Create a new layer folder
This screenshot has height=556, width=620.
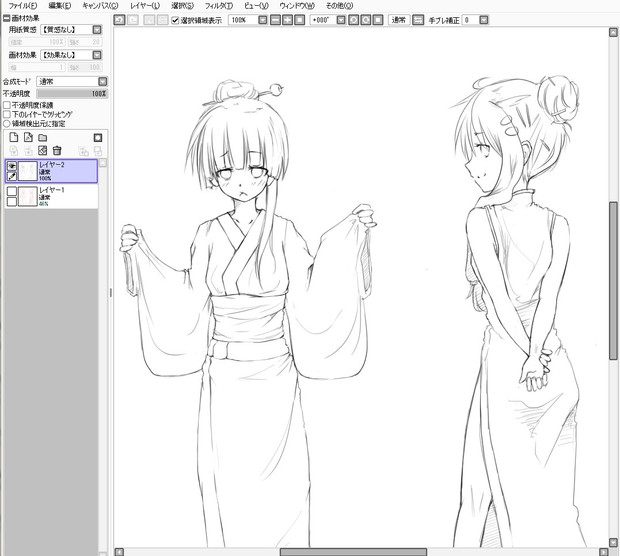(x=43, y=137)
